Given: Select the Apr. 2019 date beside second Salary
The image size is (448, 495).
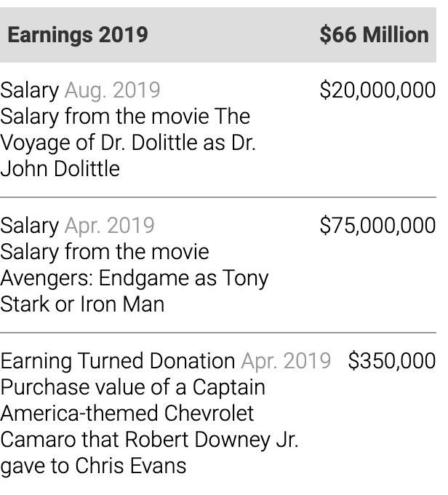Looking at the screenshot, I should 109,226.
